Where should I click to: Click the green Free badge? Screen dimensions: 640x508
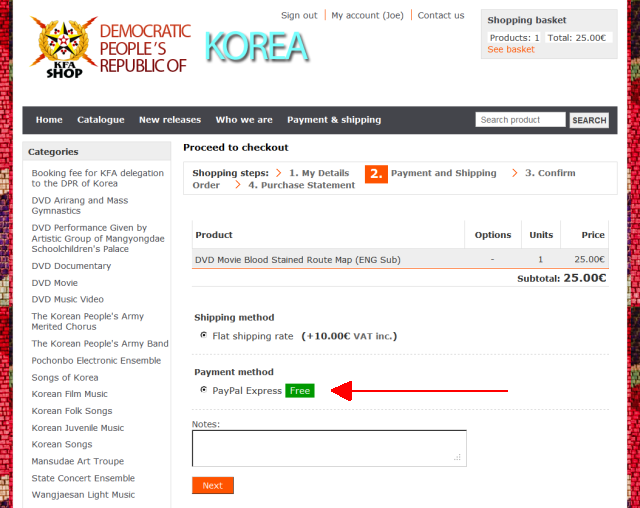(x=300, y=390)
